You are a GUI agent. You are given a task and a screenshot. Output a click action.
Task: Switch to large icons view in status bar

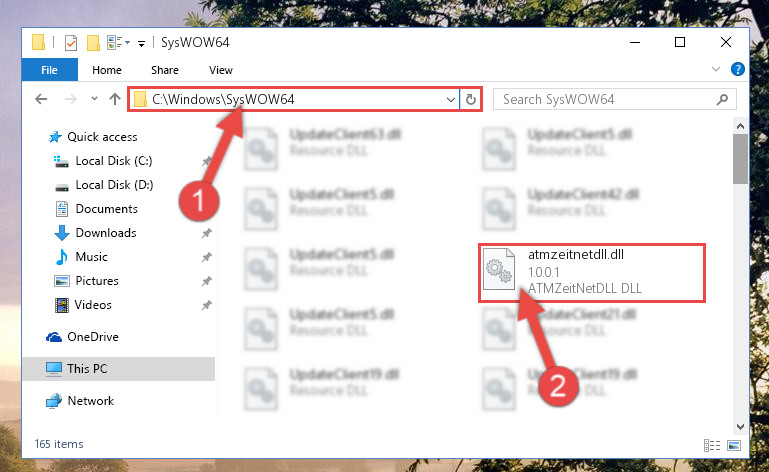click(734, 445)
